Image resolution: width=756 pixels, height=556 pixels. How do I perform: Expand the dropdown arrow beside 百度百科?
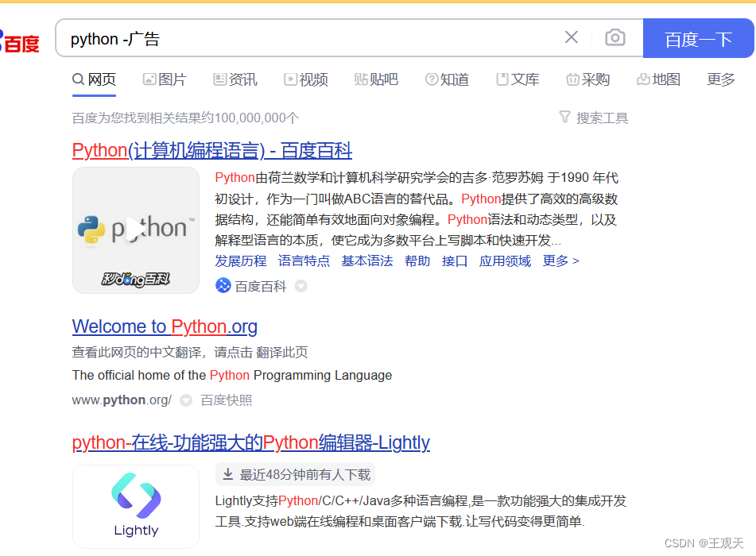300,286
